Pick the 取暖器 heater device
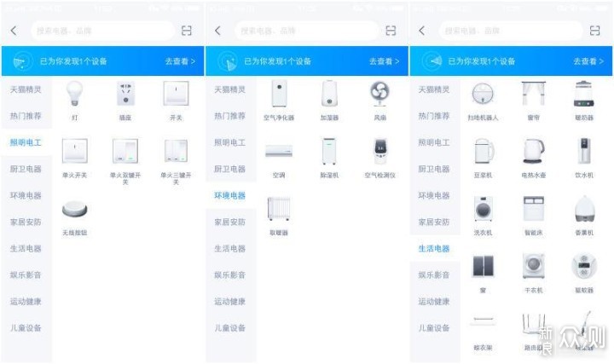This screenshot has height=364, width=614. pyautogui.click(x=279, y=211)
